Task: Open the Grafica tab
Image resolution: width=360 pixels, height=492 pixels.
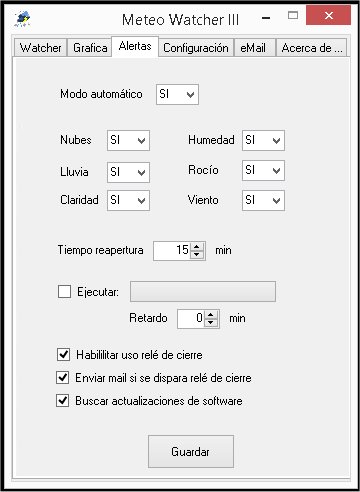Action: (90, 48)
